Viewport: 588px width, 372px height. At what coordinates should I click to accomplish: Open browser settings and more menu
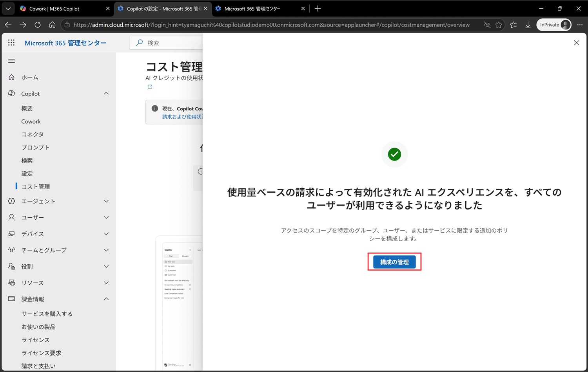[580, 25]
